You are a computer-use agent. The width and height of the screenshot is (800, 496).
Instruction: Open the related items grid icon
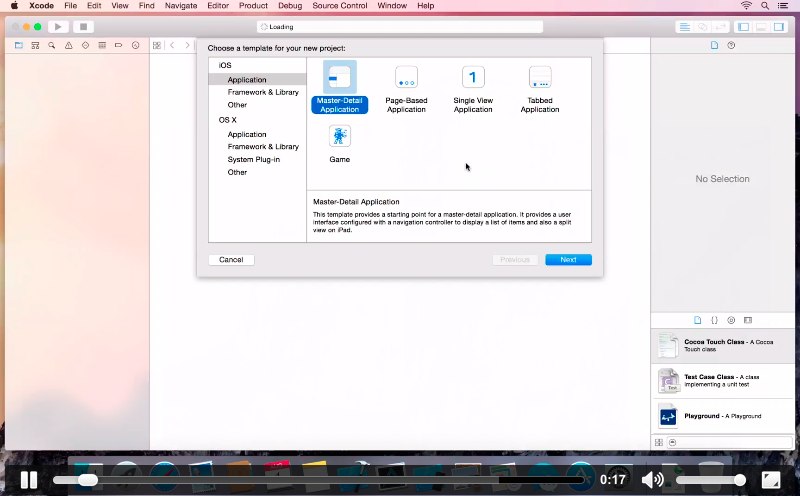click(157, 45)
